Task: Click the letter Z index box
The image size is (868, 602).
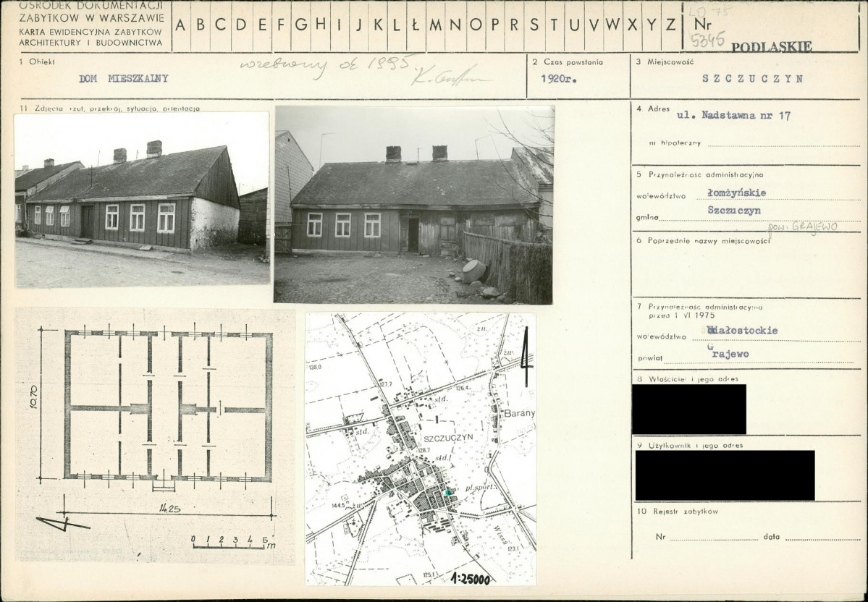Action: 670,25
